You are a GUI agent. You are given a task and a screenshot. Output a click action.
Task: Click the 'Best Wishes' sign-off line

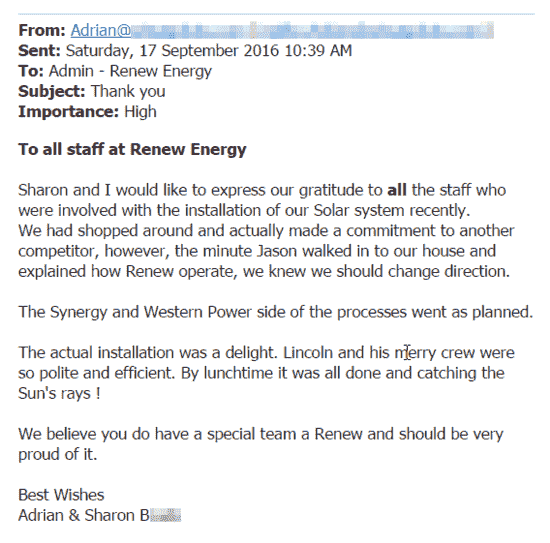[x=61, y=495]
